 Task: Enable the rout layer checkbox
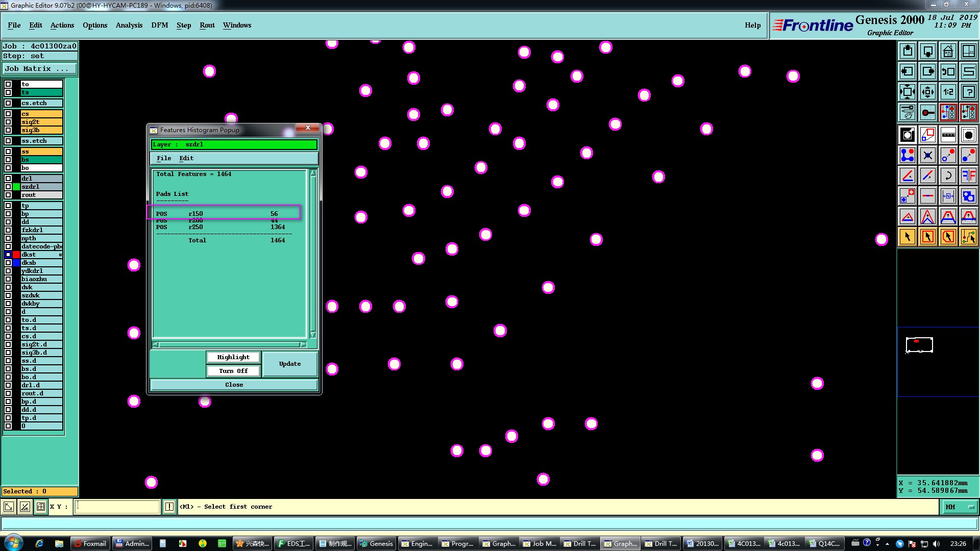point(8,195)
